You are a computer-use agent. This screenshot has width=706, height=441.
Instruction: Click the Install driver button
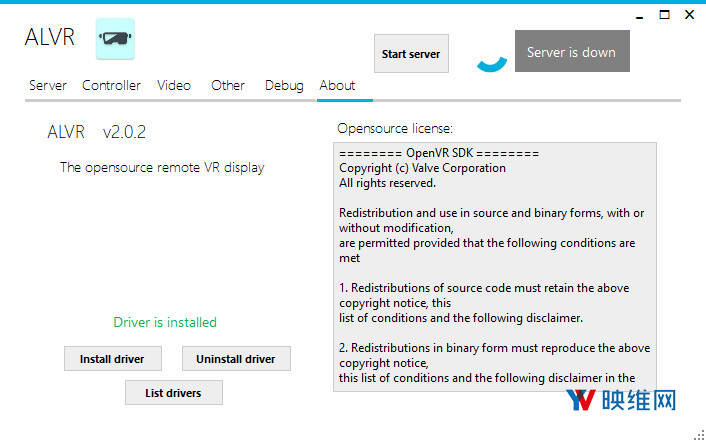[112, 359]
